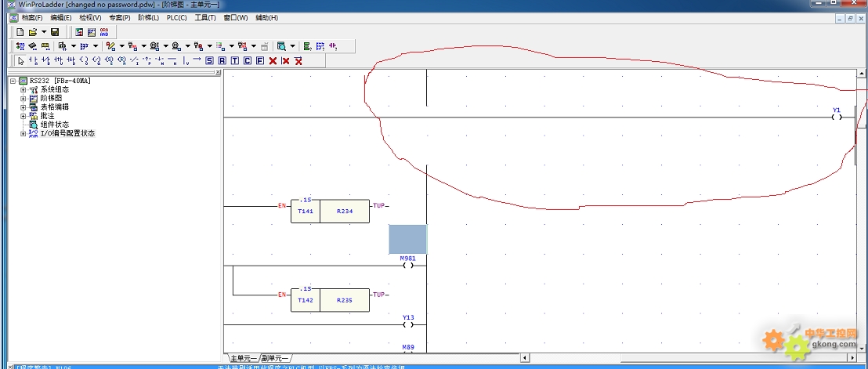This screenshot has width=868, height=369.
Task: Save the current project
Action: (x=55, y=32)
